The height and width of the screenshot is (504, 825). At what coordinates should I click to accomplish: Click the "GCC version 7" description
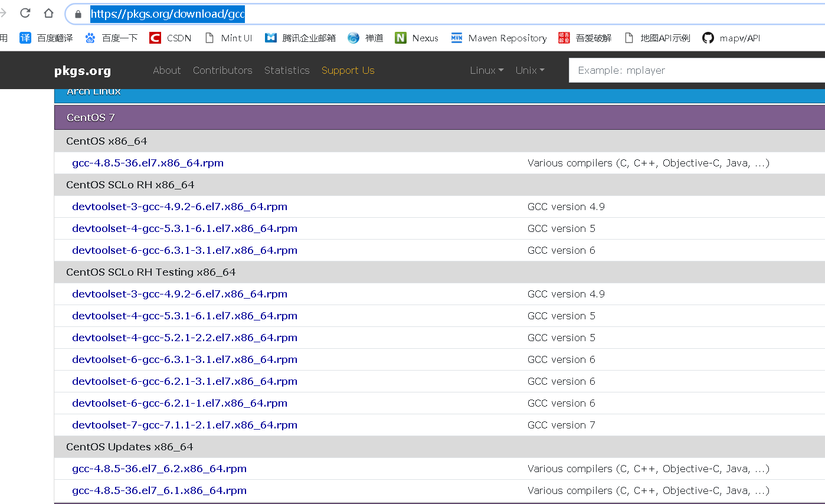[561, 425]
